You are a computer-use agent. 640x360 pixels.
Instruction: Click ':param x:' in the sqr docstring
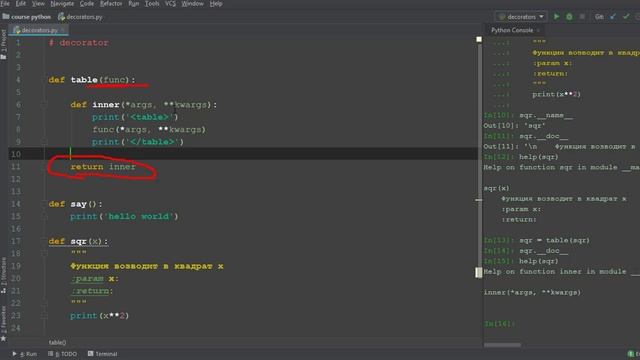click(x=95, y=278)
